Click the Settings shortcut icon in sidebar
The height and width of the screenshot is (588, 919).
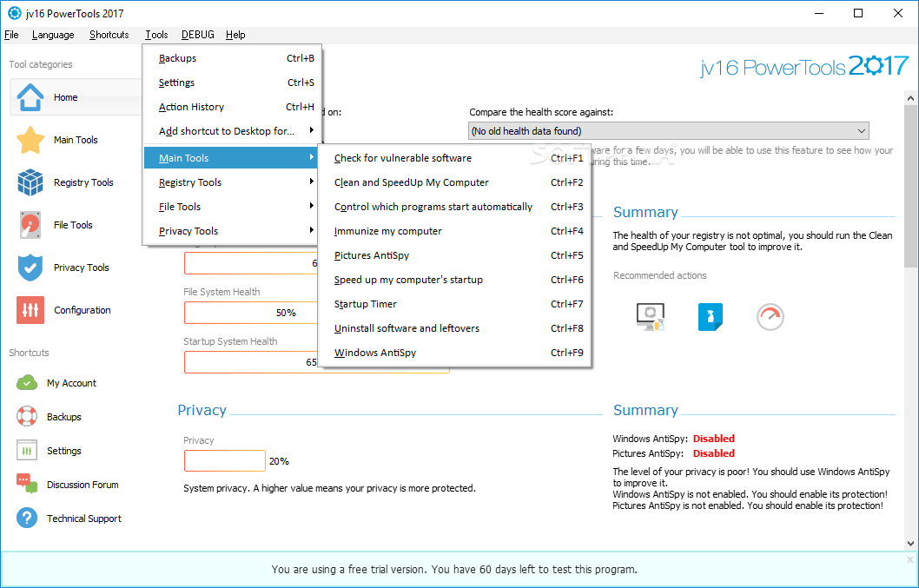[x=27, y=451]
